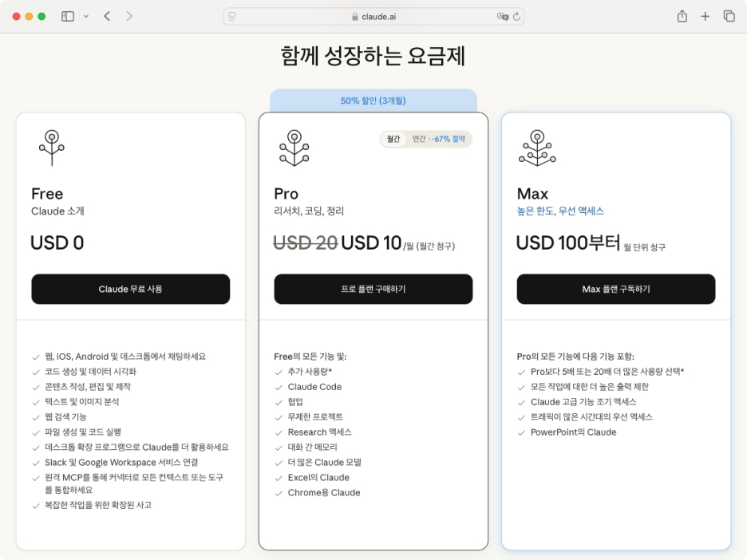This screenshot has height=560, width=747.
Task: Click the /월 (월간 청구) label on Pro
Action: click(x=429, y=246)
